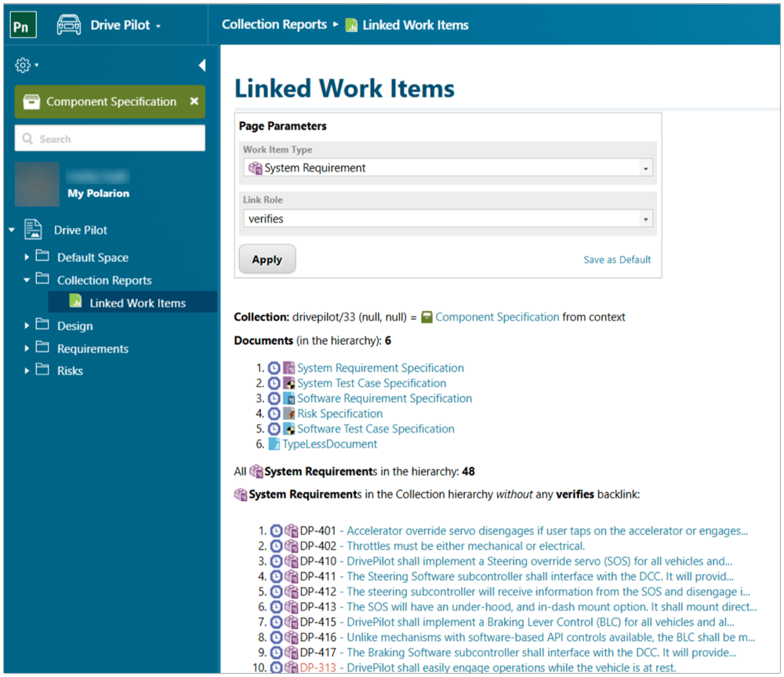Click history clock icon beside System Requirement Specification

tap(274, 368)
